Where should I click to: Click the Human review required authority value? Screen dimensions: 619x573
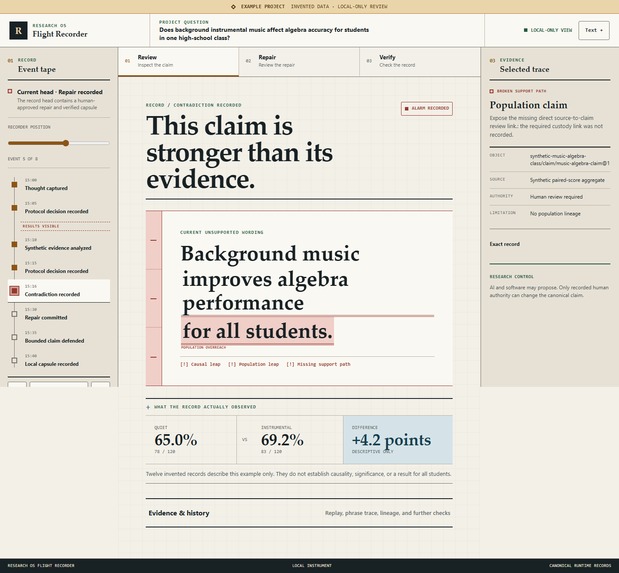[x=556, y=197]
